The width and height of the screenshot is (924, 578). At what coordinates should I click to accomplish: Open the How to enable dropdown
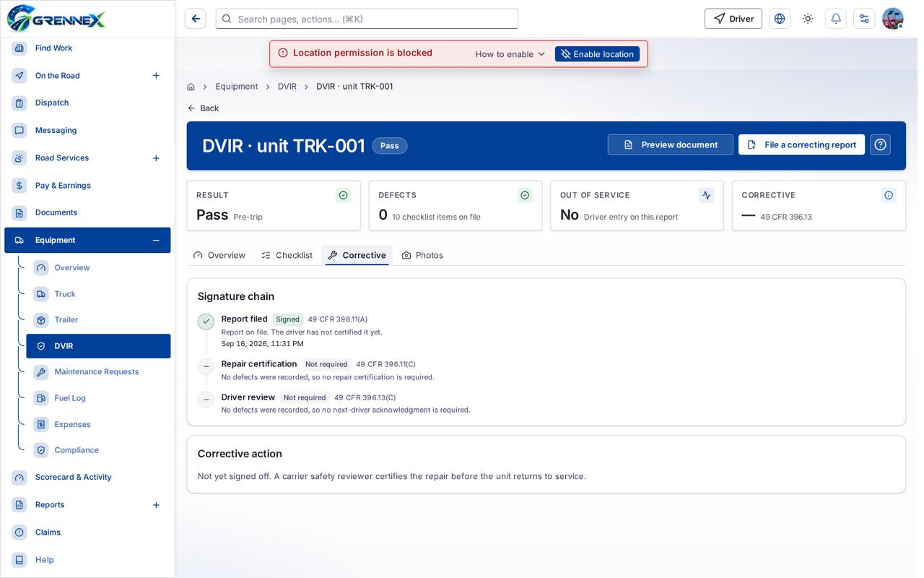tap(510, 54)
